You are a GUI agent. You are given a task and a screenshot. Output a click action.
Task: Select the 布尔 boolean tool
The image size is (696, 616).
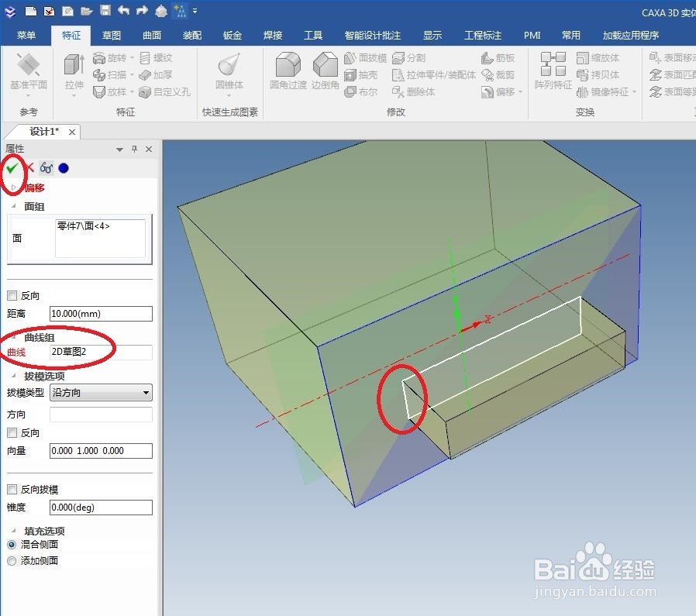(361, 92)
